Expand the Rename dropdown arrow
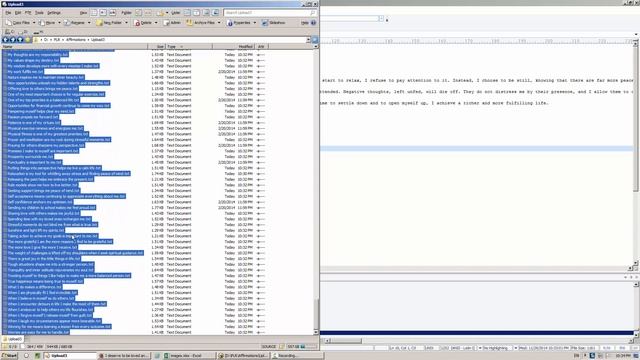This screenshot has height=360, width=640. (x=89, y=23)
